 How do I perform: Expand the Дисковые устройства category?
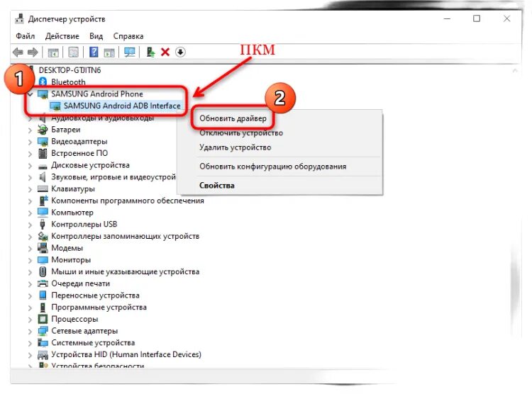[31, 166]
